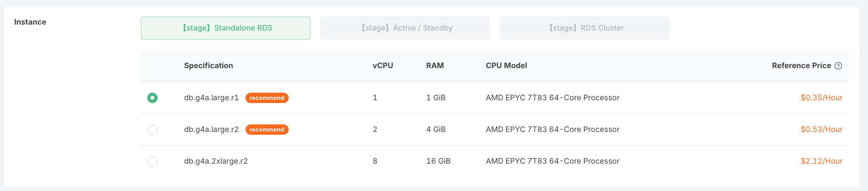The image size is (868, 191).
Task: Click the Reference Price column header text
Action: [x=801, y=66]
